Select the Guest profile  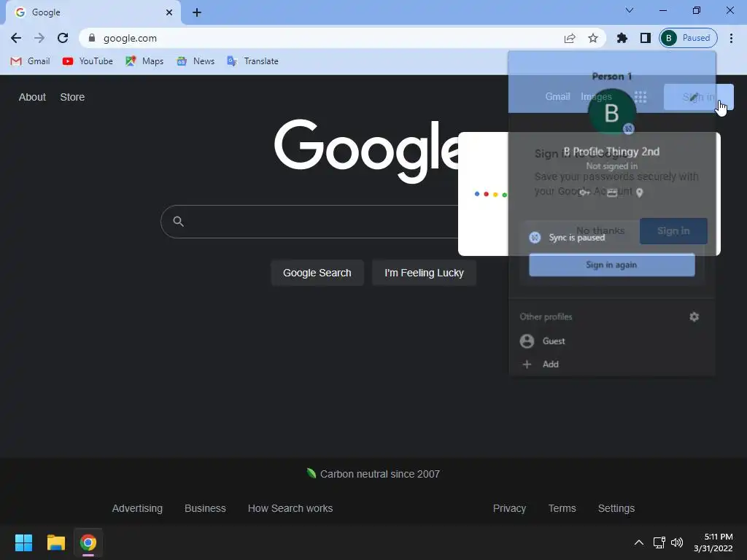[612, 341]
